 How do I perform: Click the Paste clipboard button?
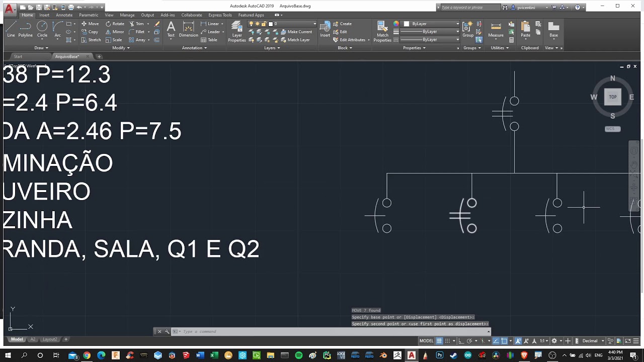(525, 29)
